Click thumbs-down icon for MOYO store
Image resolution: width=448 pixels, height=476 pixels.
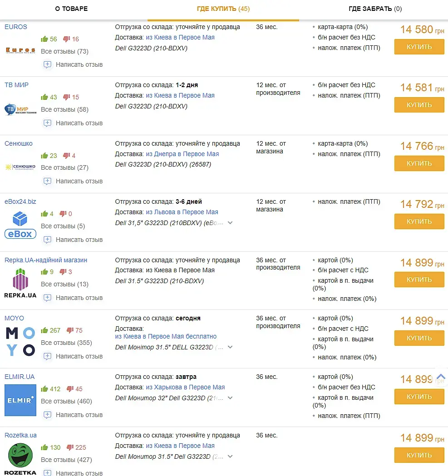pyautogui.click(x=70, y=330)
